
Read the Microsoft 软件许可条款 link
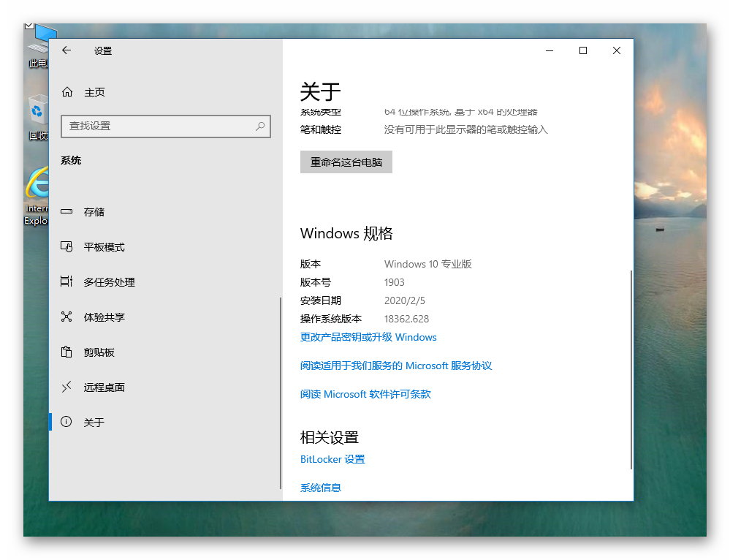(x=365, y=394)
